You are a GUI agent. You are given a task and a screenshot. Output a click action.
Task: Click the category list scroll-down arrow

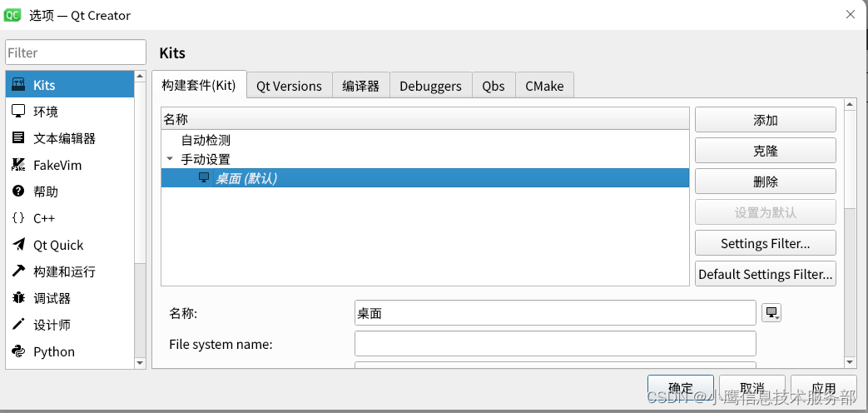[140, 362]
